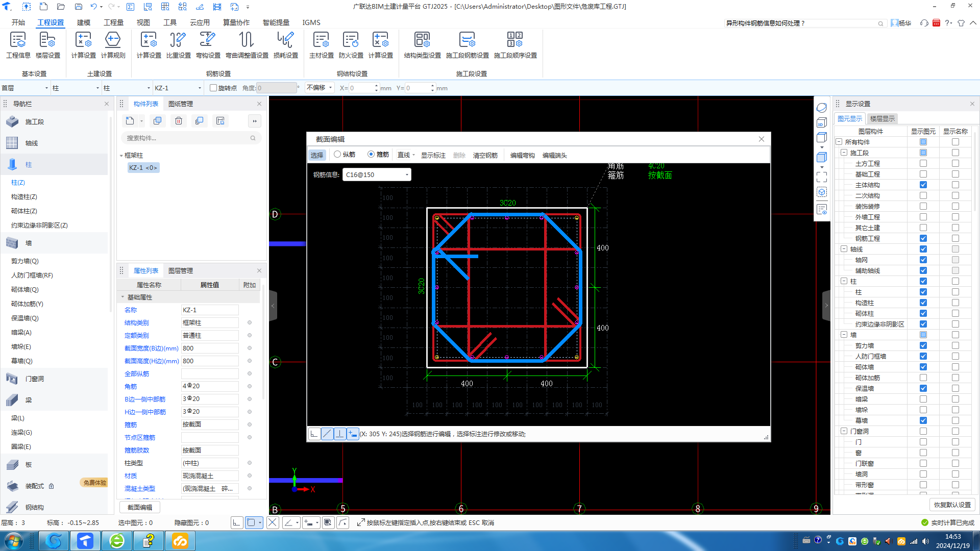This screenshot has height=551, width=980.
Task: Click 清空钢筋 in section editor
Action: coord(485,155)
